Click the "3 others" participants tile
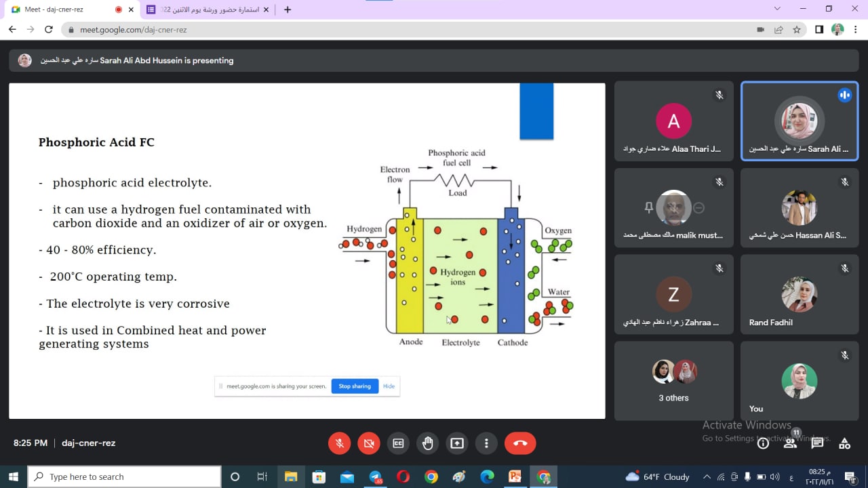868x488 pixels. (673, 381)
